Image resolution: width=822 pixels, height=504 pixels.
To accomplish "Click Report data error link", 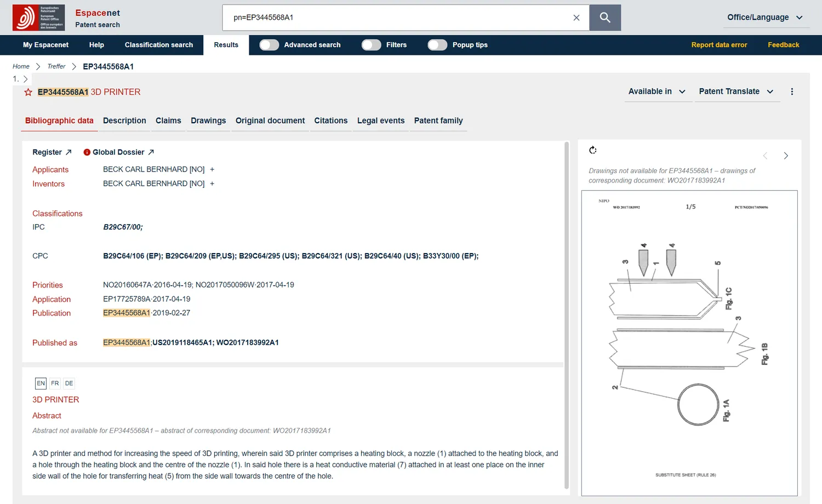I will tap(719, 45).
